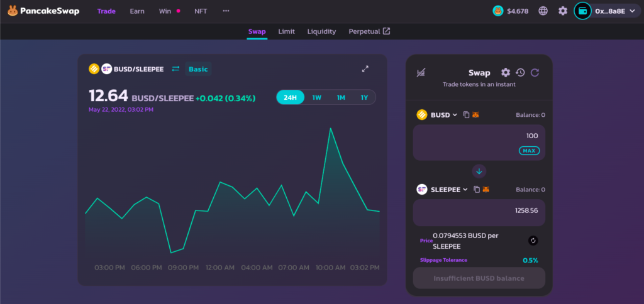
Task: Open the SLEEPEE token selector dropdown
Action: [x=449, y=190]
